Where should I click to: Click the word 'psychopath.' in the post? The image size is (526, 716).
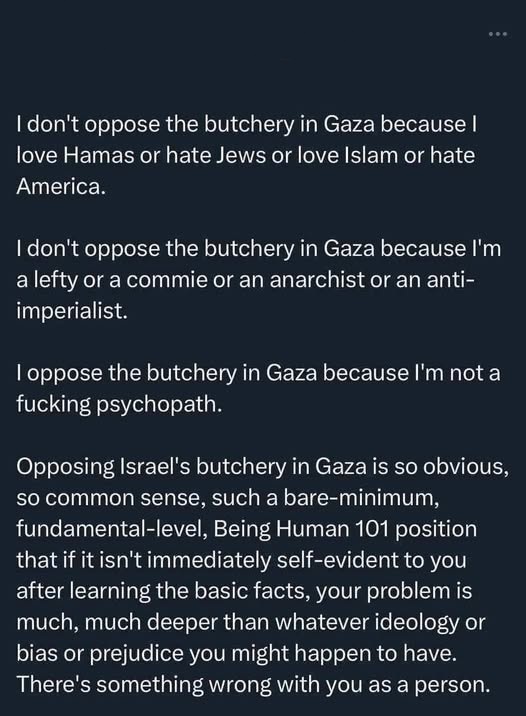[159, 405]
